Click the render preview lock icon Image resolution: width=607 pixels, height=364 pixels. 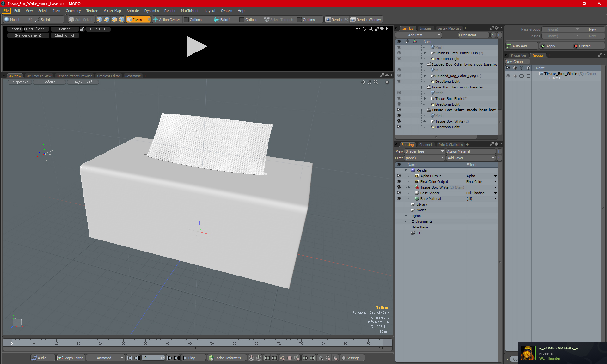tap(82, 29)
